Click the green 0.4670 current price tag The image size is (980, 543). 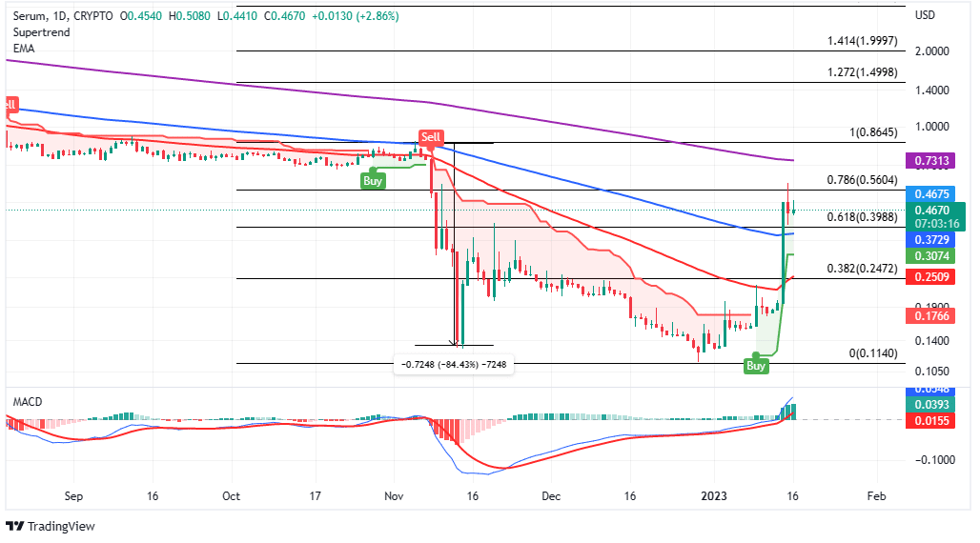pyautogui.click(x=935, y=216)
